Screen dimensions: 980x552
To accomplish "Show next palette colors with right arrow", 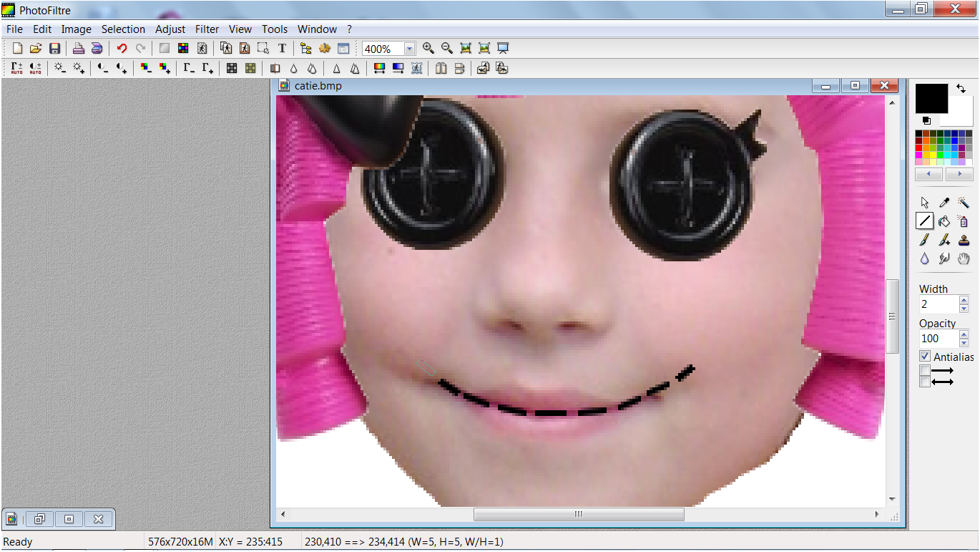I will pyautogui.click(x=959, y=175).
